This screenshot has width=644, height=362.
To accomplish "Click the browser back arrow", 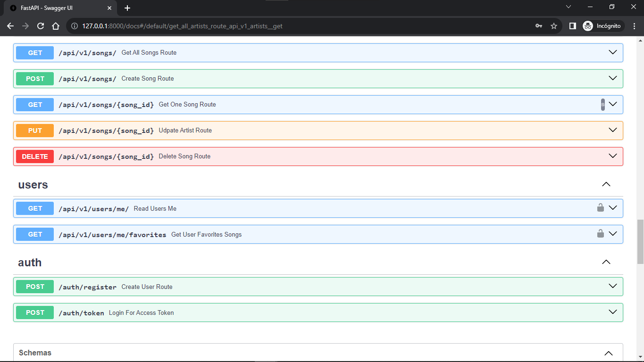I will (x=10, y=26).
